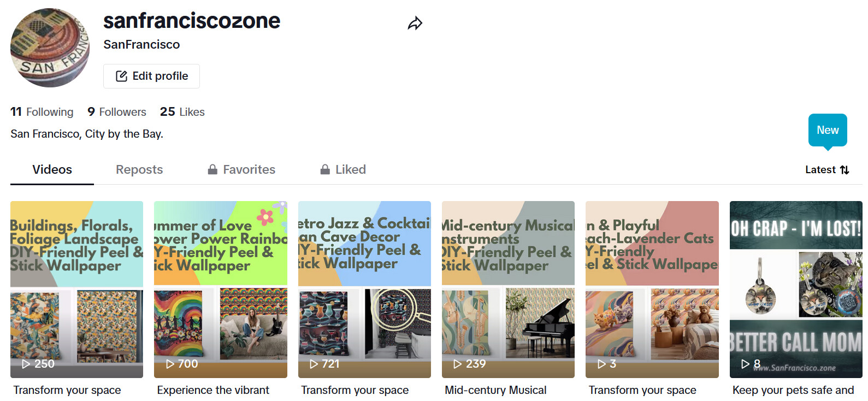Open the Better Call Mom pet video
868x401 pixels.
[x=796, y=290]
